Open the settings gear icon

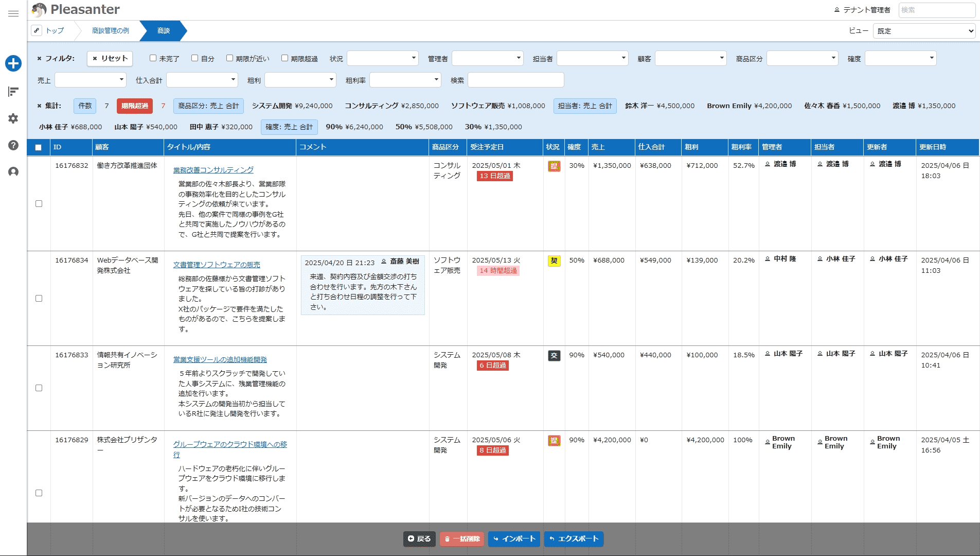click(13, 118)
